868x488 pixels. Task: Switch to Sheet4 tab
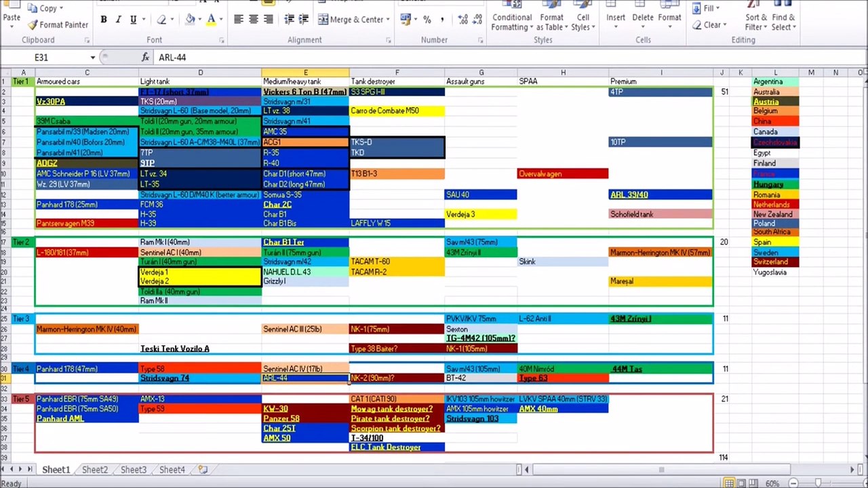pyautogui.click(x=172, y=470)
